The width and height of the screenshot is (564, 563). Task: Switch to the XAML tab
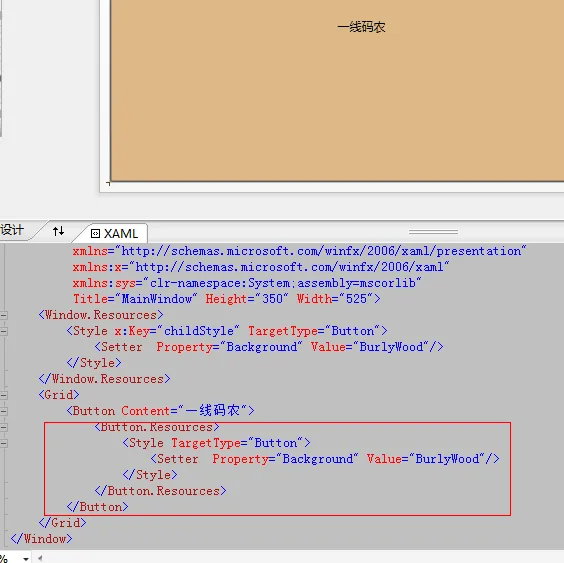(x=114, y=233)
